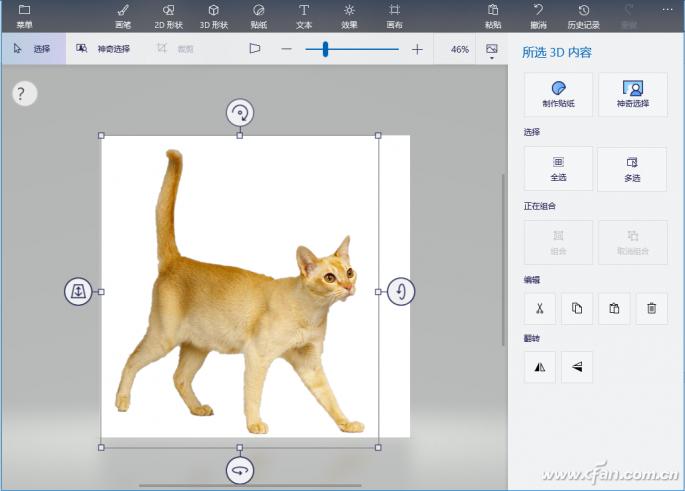Image resolution: width=685 pixels, height=491 pixels.
Task: Open the 贴纸 stickers tool
Action: click(x=259, y=15)
